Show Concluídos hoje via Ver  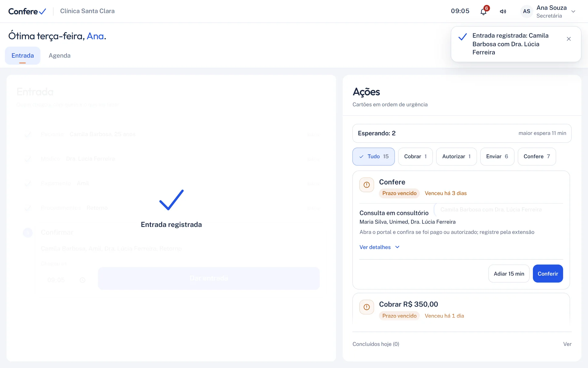coord(567,344)
